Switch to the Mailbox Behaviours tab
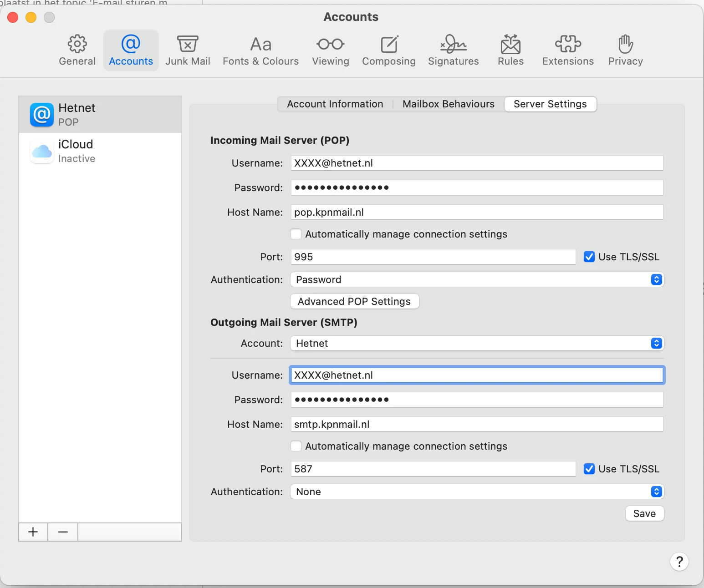This screenshot has height=588, width=704. tap(448, 104)
